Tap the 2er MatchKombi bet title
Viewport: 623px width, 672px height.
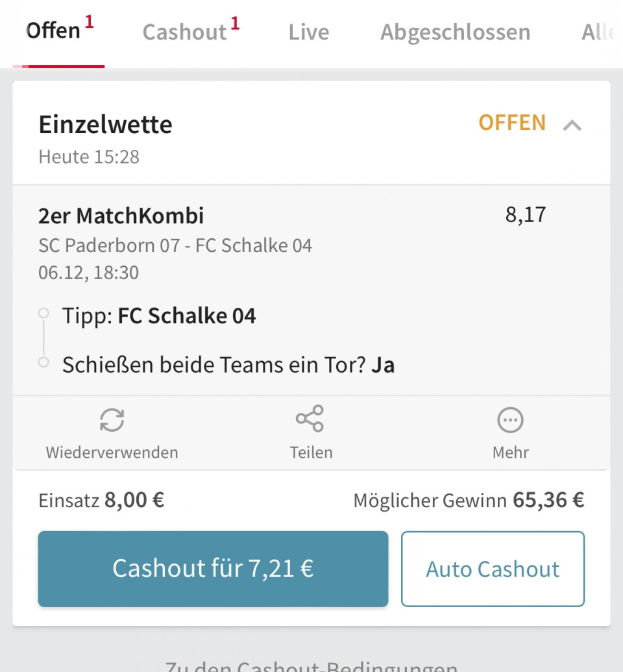[x=121, y=216]
